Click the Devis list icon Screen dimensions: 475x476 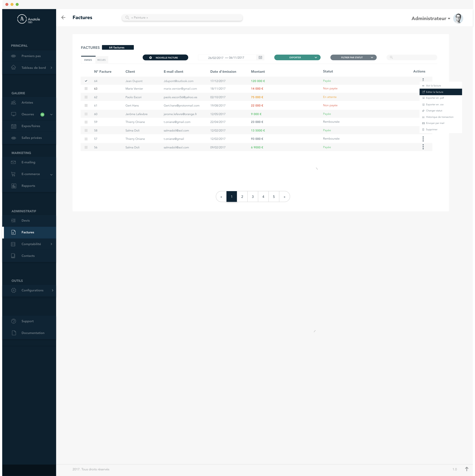[14, 220]
